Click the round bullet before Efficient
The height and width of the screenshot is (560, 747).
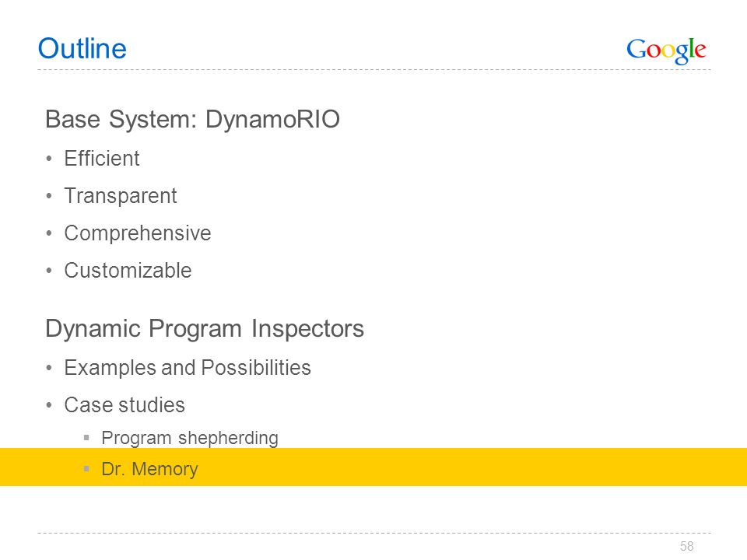coord(48,159)
